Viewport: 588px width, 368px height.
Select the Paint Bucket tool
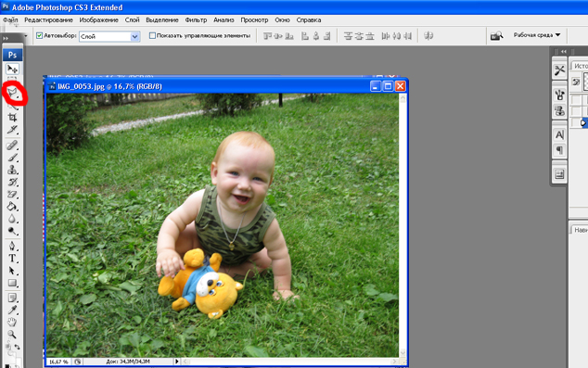tap(12, 207)
